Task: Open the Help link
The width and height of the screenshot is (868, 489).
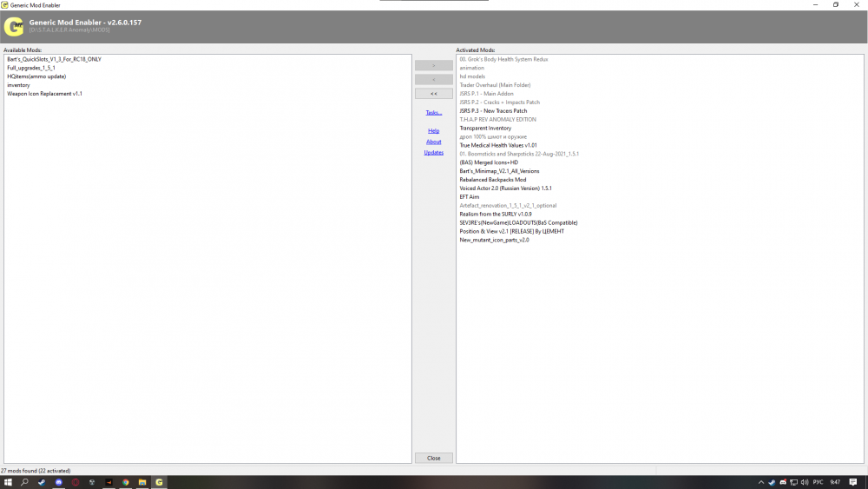Action: pos(433,130)
